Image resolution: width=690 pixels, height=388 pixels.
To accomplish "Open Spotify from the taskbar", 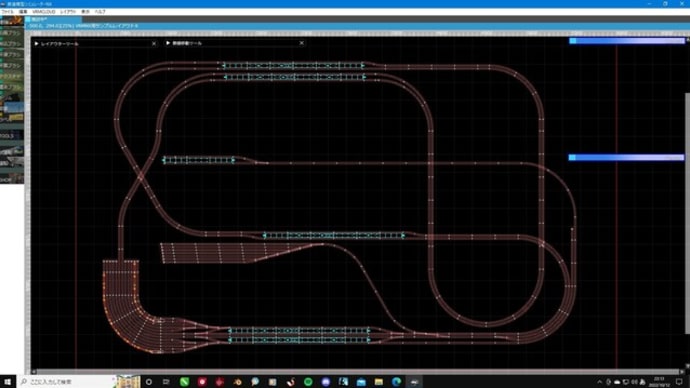I will (308, 382).
